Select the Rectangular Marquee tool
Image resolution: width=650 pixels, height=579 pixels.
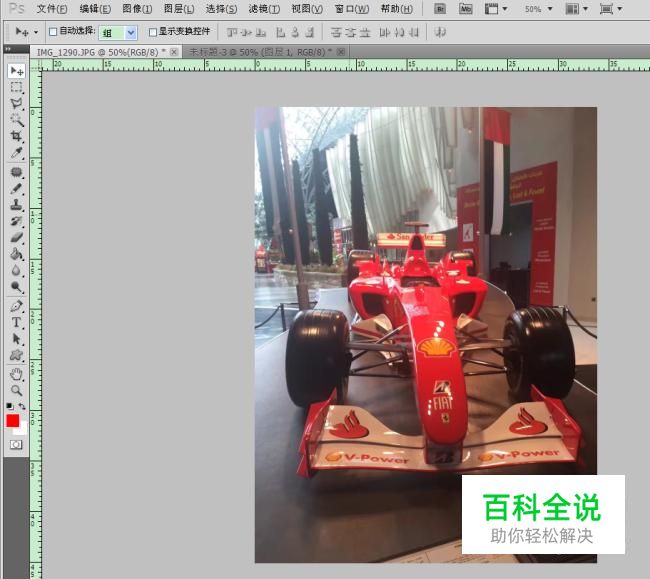[x=16, y=87]
